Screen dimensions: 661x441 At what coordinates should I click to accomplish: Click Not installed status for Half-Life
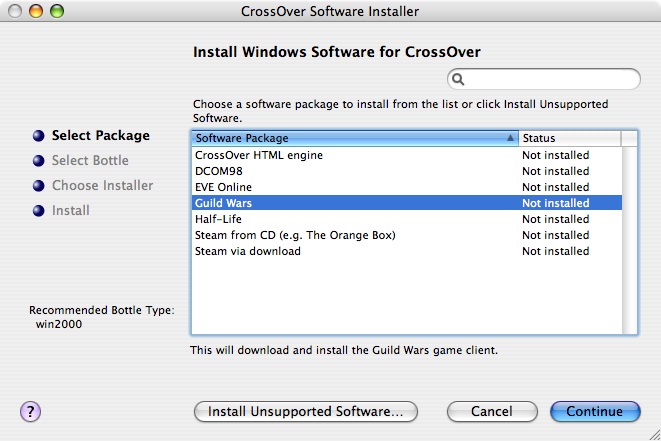(x=556, y=219)
